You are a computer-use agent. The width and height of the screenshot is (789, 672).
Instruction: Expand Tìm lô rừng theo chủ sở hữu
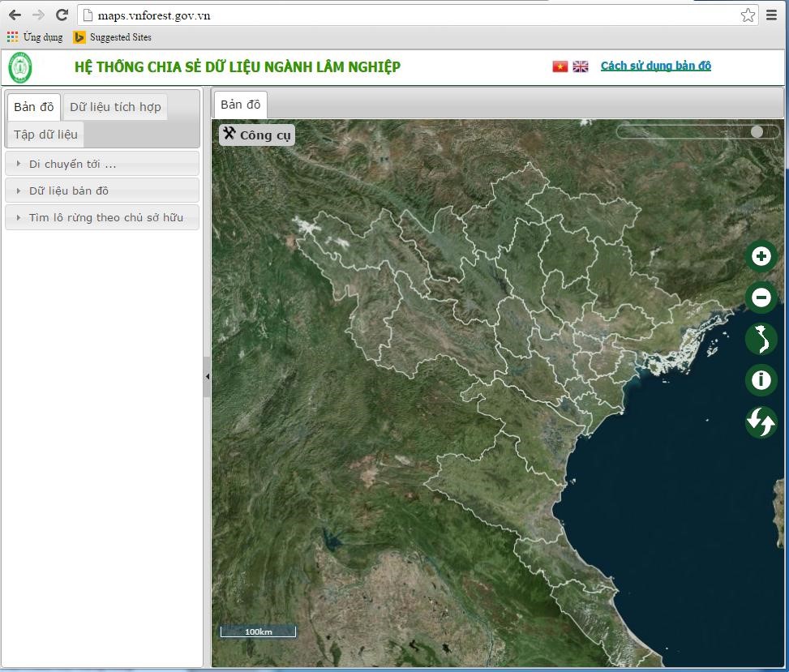tap(102, 217)
